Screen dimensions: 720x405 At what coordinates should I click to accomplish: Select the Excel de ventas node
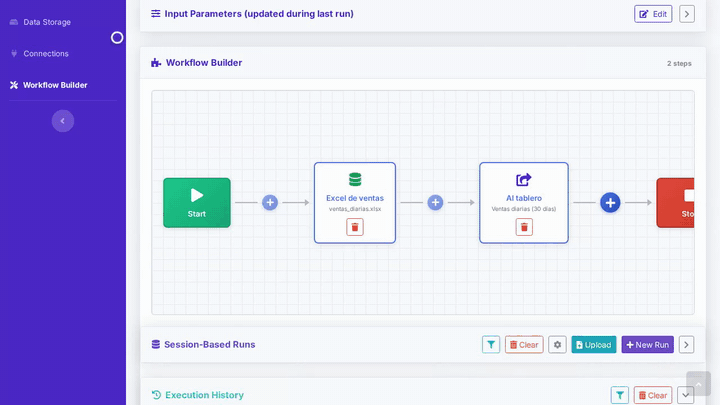355,202
